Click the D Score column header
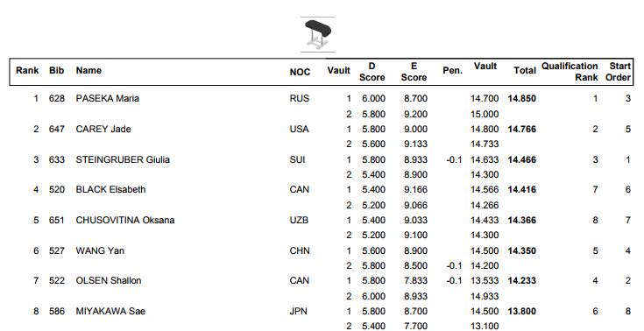 click(372, 72)
